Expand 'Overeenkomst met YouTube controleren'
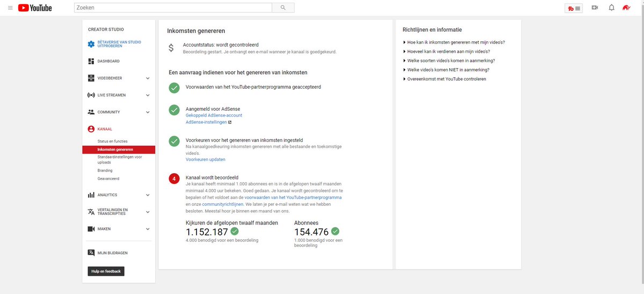644x294 pixels. coord(444,79)
